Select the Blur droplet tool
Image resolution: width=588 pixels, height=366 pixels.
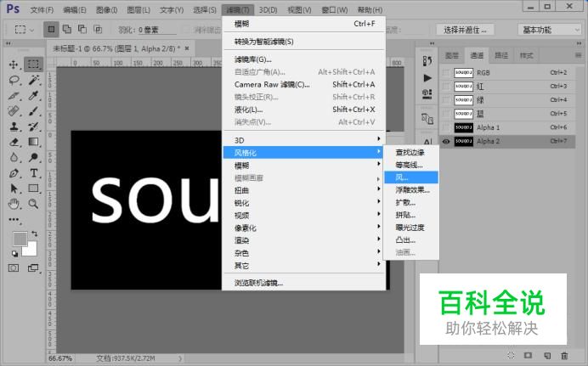point(14,157)
